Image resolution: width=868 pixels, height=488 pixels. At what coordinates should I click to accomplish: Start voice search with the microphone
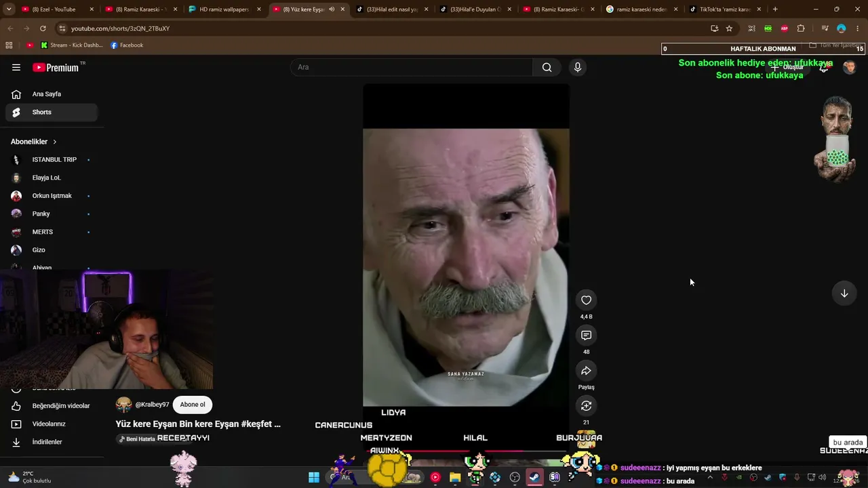pyautogui.click(x=578, y=67)
